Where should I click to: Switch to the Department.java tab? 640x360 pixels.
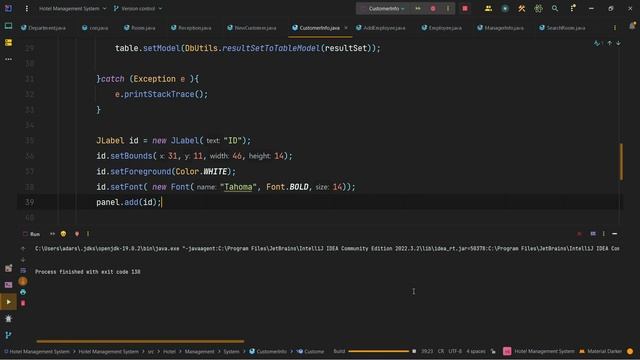(x=43, y=28)
